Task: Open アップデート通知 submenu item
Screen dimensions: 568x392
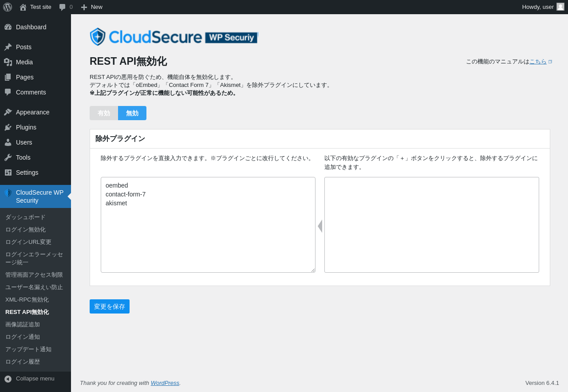Action: pyautogui.click(x=35, y=349)
